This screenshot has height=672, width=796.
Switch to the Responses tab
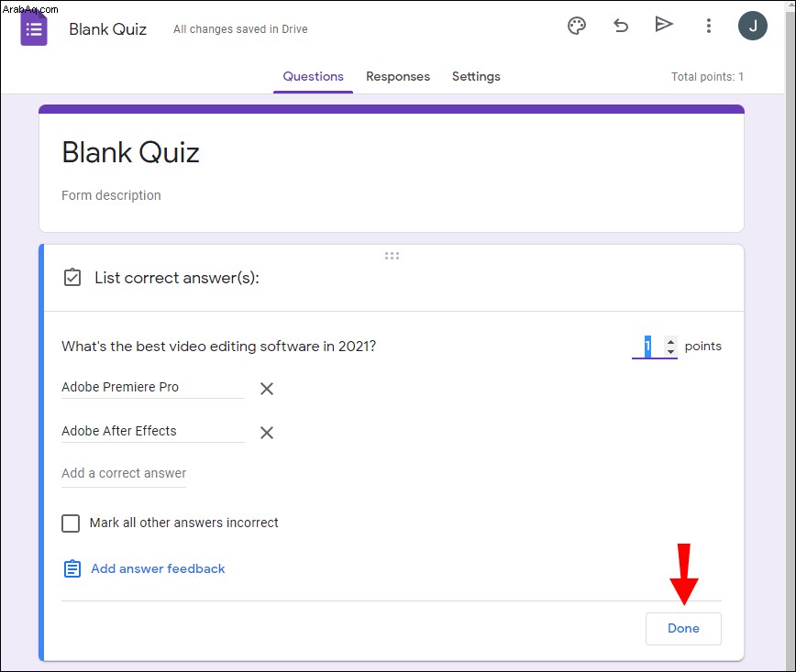[x=398, y=77]
